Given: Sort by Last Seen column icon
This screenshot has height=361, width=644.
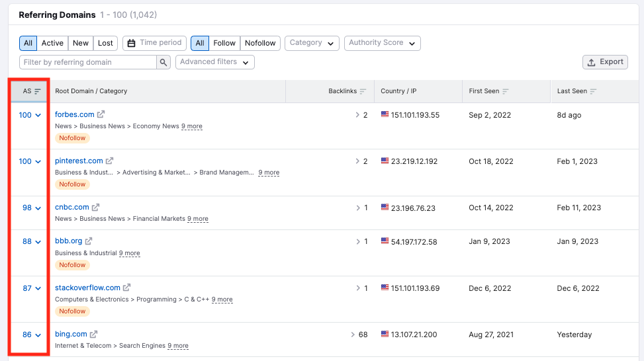Looking at the screenshot, I should point(593,91).
